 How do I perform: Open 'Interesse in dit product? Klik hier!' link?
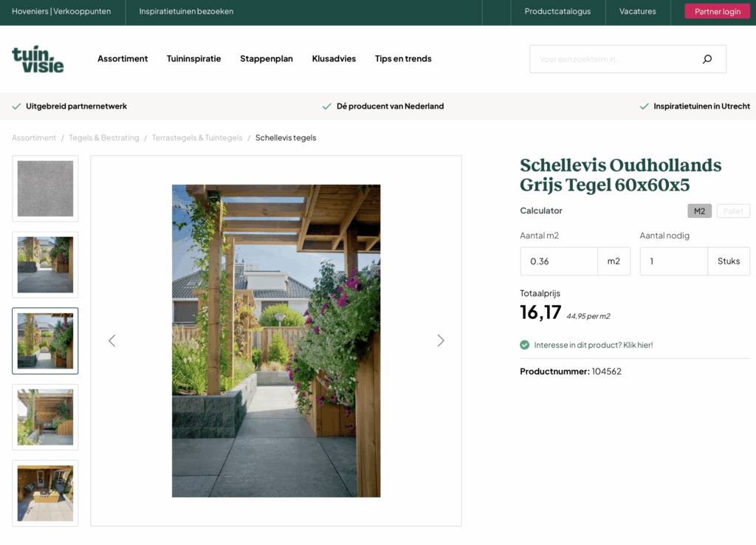593,345
